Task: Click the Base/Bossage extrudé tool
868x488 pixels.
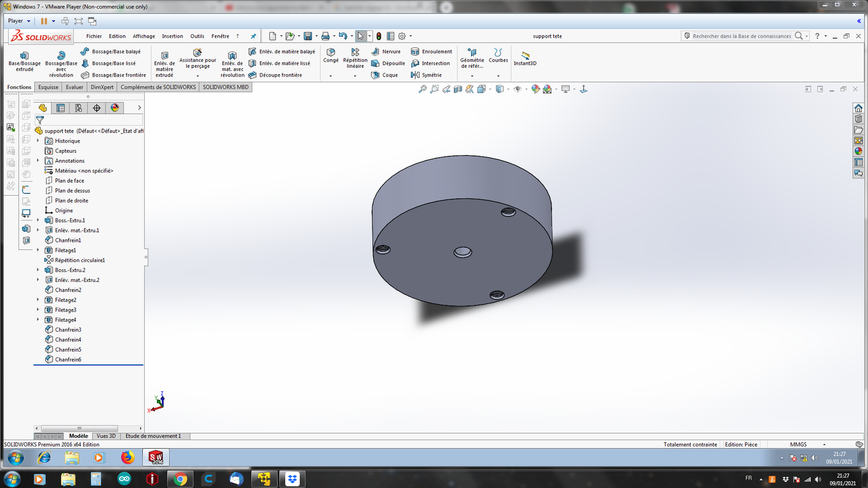Action: tap(24, 61)
